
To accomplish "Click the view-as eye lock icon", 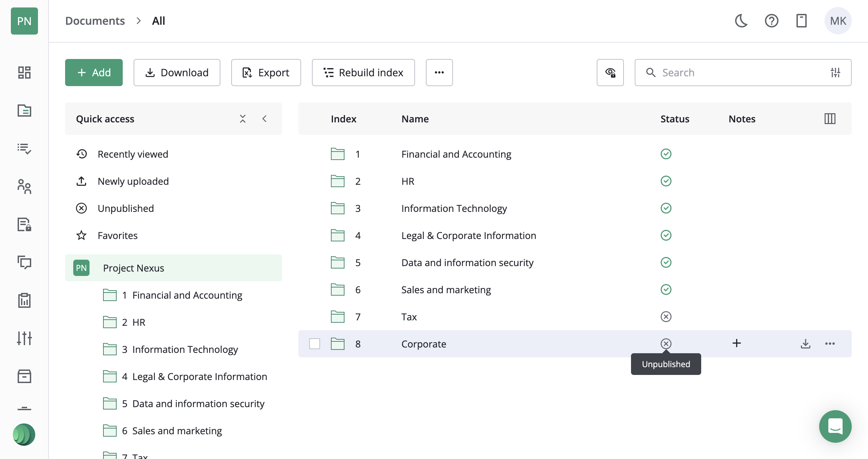I will [x=610, y=73].
